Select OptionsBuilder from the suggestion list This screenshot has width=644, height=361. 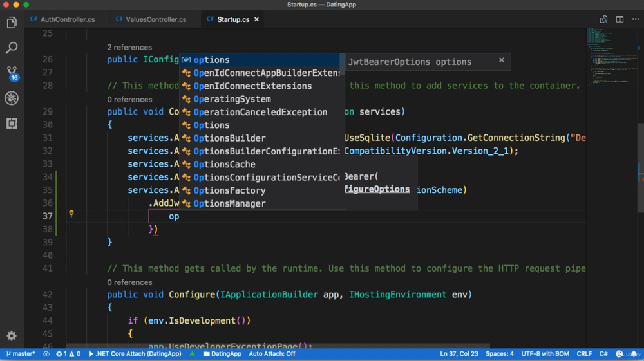[x=229, y=138]
